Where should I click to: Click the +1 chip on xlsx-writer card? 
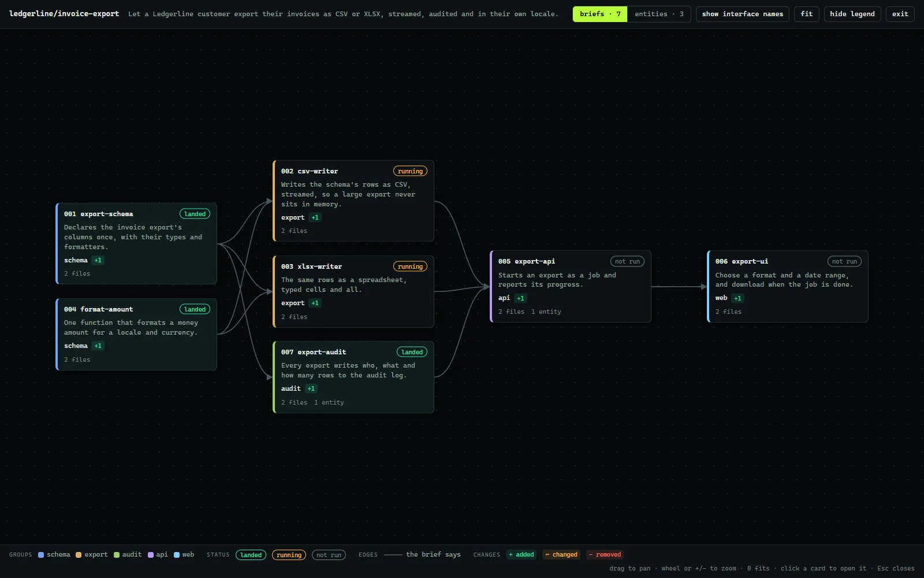tap(315, 303)
